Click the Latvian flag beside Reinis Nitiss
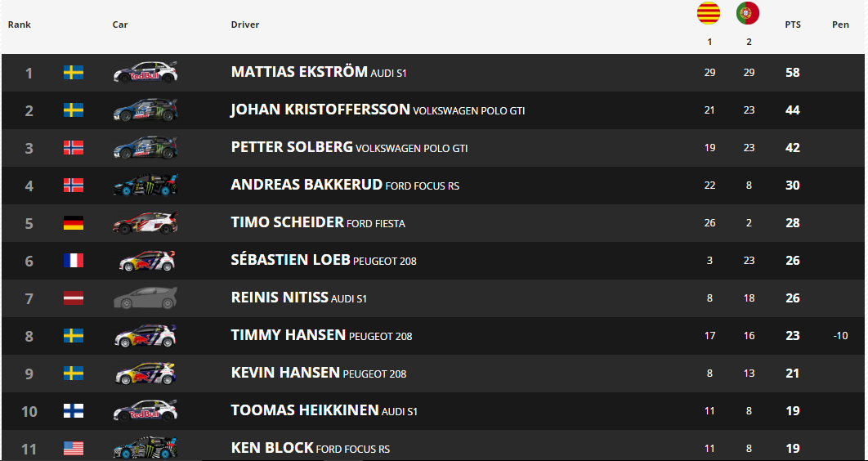This screenshot has height=461, width=868. coord(74,298)
